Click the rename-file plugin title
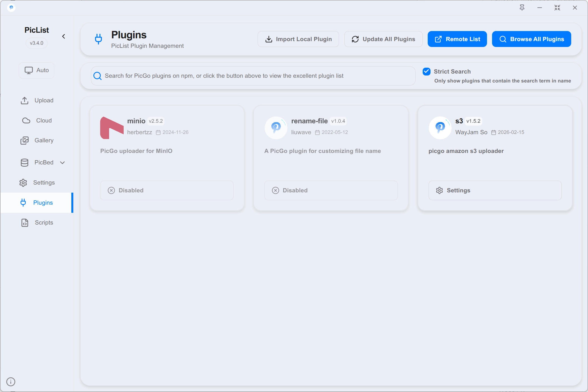The width and height of the screenshot is (588, 392). [309, 121]
